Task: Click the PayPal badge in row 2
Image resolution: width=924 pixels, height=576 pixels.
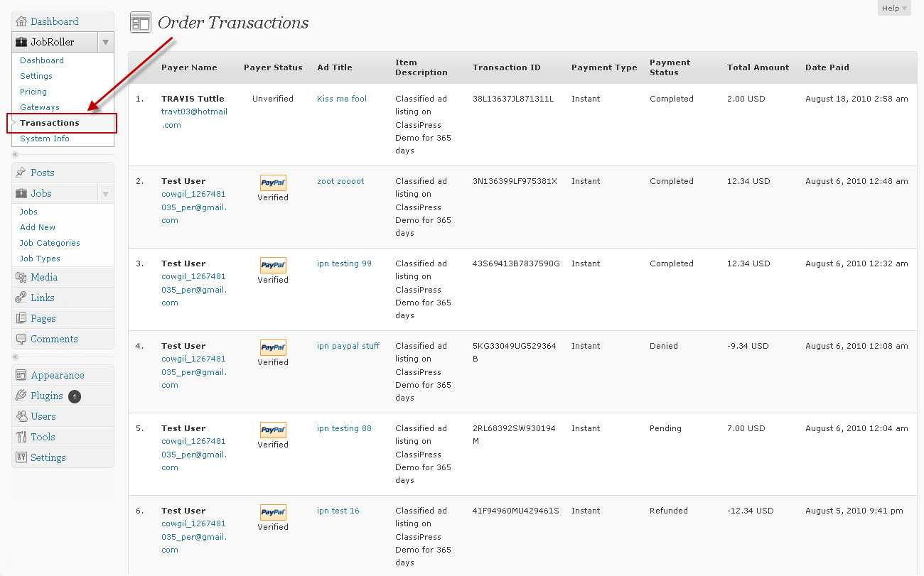Action: click(x=273, y=183)
